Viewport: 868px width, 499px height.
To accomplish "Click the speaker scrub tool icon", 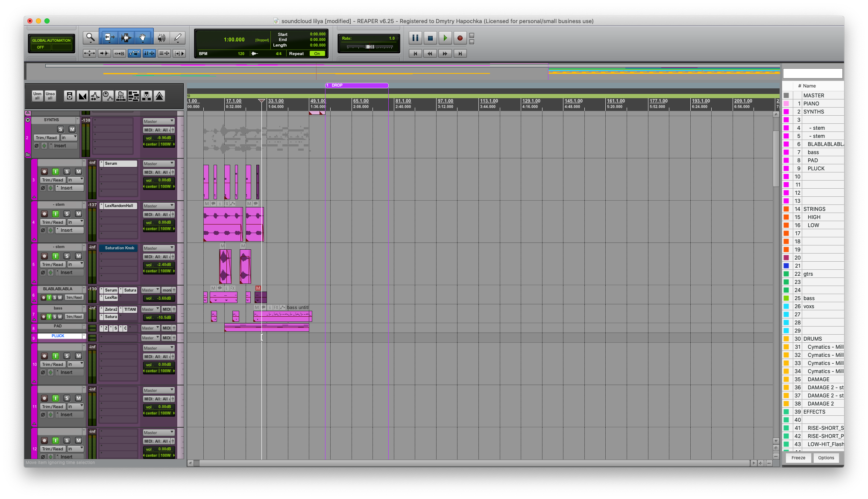I will 161,38.
